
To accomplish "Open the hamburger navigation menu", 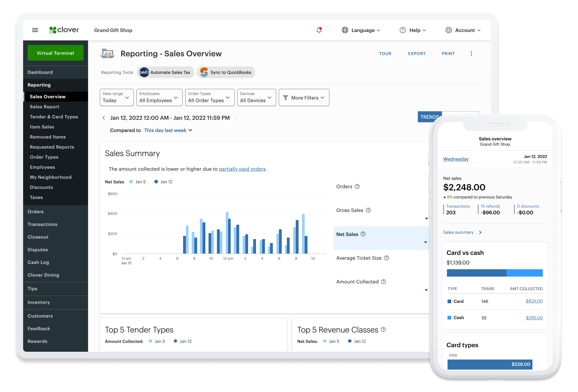I will click(35, 30).
